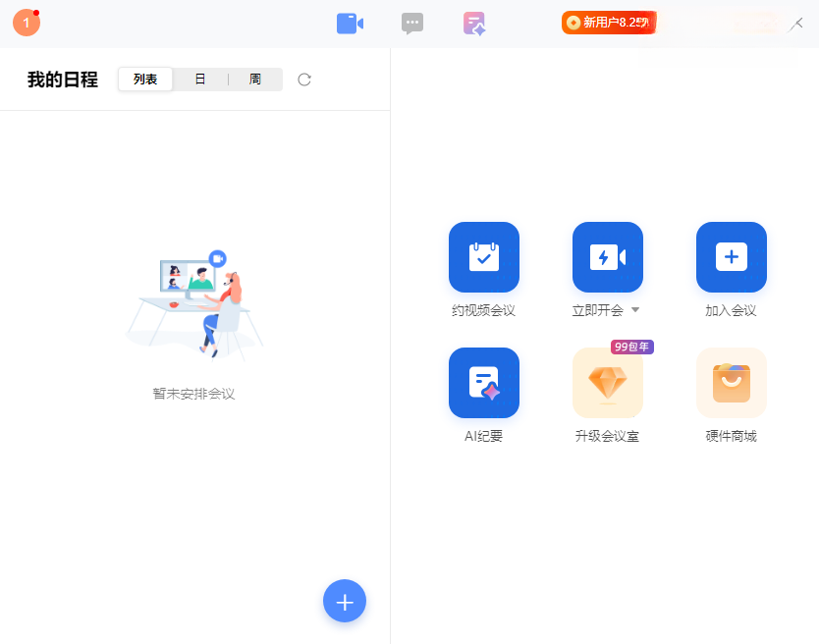Click the 加入会议 join icon

[732, 257]
